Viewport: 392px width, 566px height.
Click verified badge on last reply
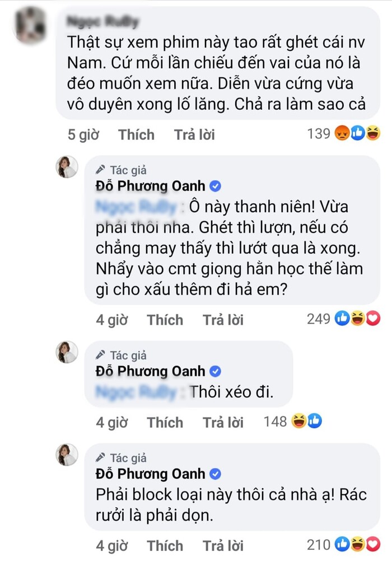pyautogui.click(x=214, y=474)
